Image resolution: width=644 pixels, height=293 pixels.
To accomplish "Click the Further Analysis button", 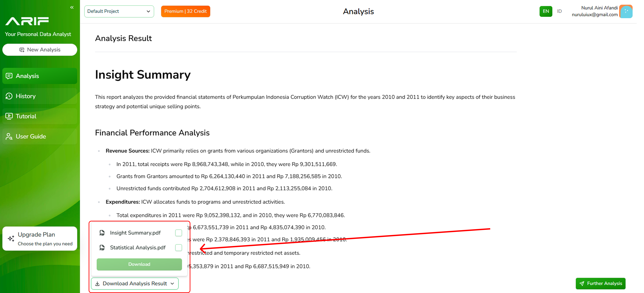I will click(x=601, y=284).
